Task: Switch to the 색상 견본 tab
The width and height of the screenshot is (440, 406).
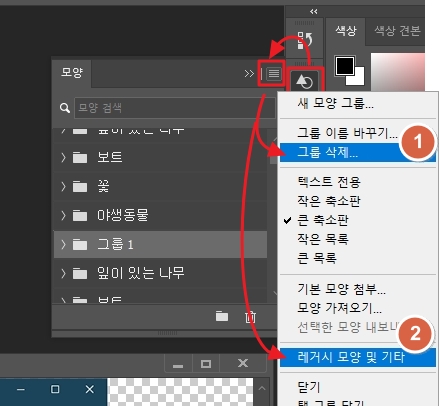Action: tap(397, 31)
